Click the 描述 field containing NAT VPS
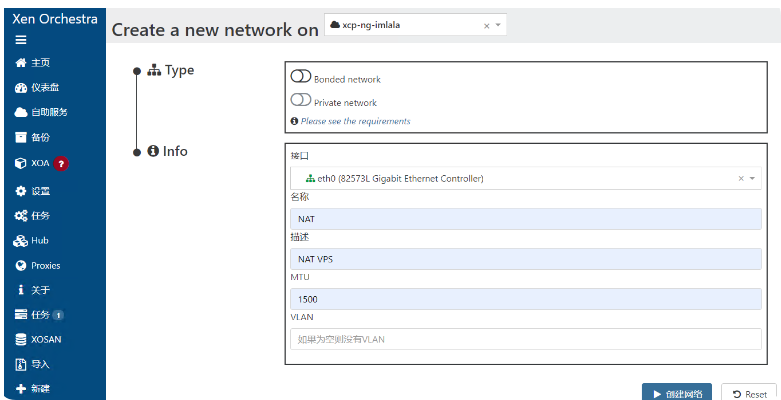This screenshot has width=781, height=400. click(x=525, y=259)
